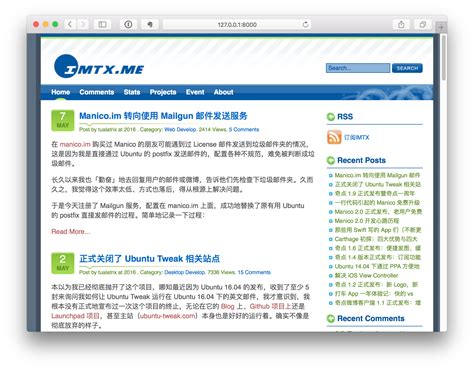Viewport: 474px width, 370px height.
Task: Click the Recent Posts sidebar heading
Action: 361,160
